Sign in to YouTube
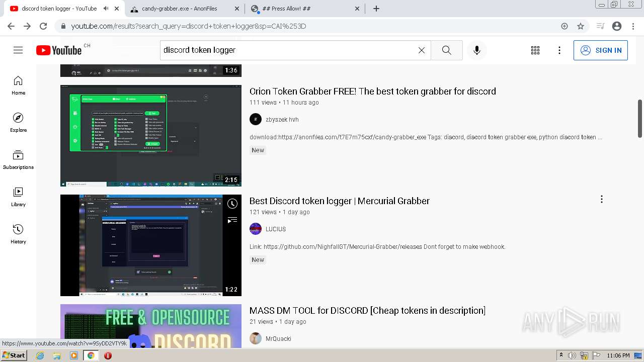Viewport: 644px width, 362px height. coord(601,50)
